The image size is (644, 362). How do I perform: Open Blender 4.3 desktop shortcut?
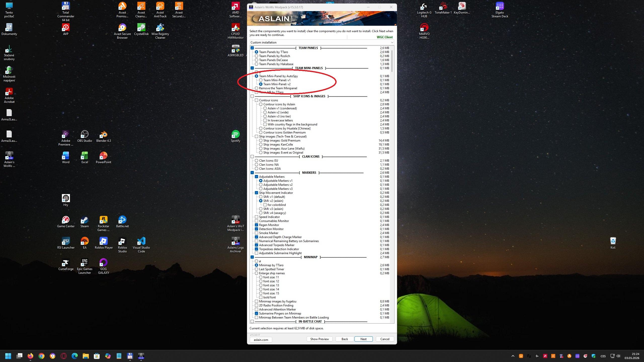(x=103, y=136)
